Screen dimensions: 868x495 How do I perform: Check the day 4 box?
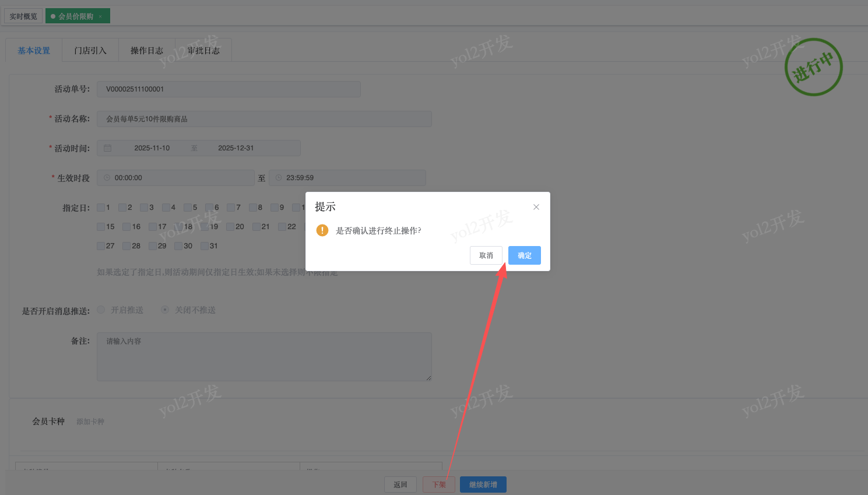166,208
